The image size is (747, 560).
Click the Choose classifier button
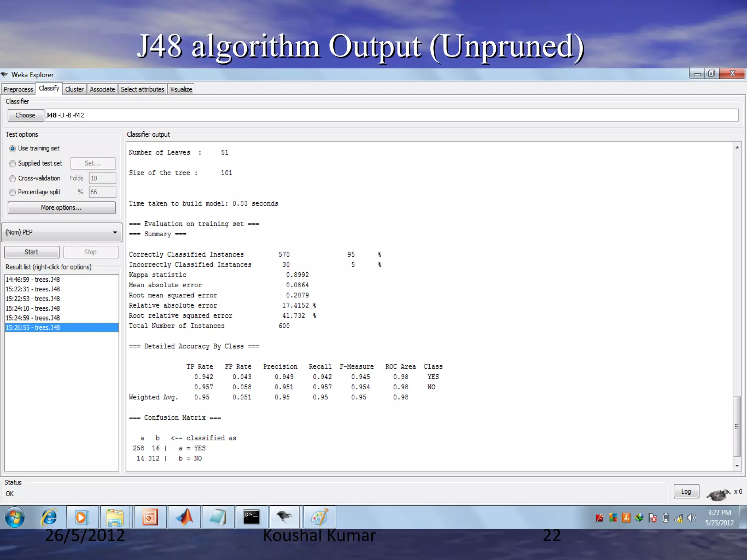pos(26,115)
